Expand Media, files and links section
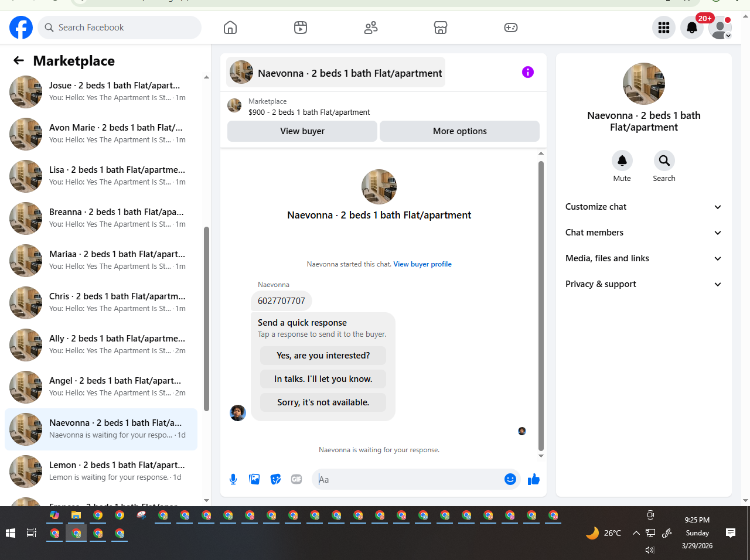 click(x=643, y=258)
